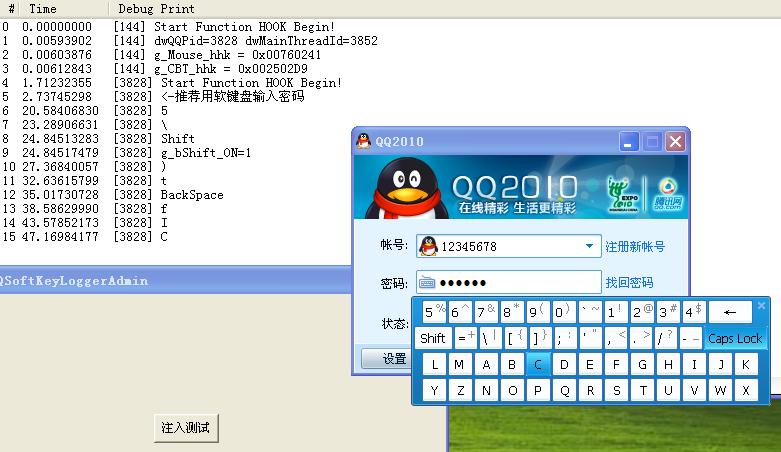Click the highlighted C key on soft keyboard

537,364
